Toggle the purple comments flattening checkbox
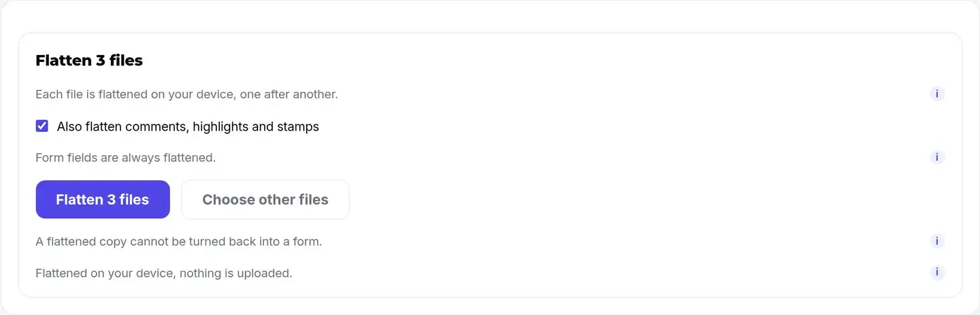980x315 pixels. 42,126
